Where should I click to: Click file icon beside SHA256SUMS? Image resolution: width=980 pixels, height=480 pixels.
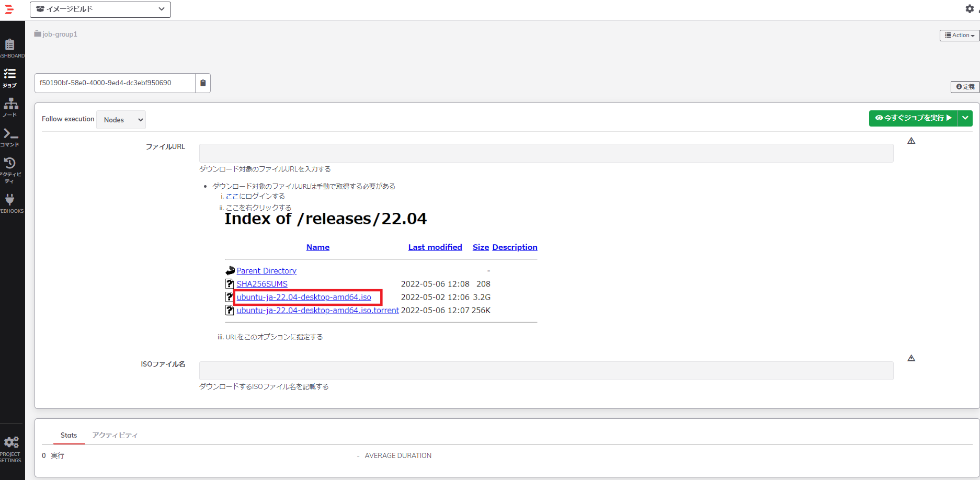click(x=230, y=284)
